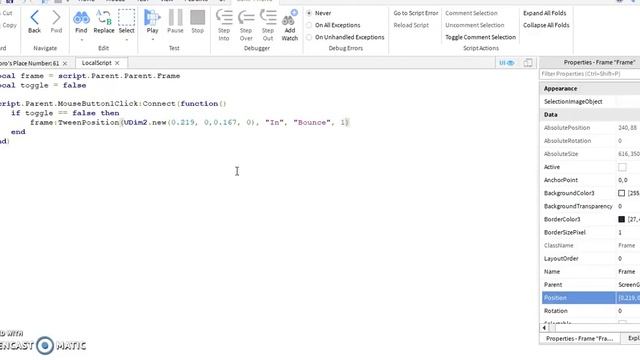Step Out of the current function
The height and width of the screenshot is (360, 640).
268,25
